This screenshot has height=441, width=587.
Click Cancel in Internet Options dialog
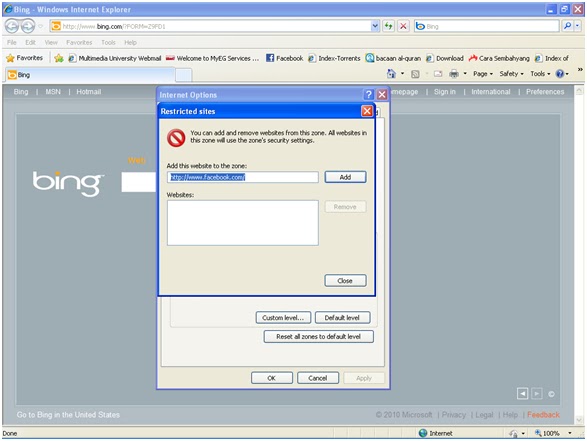318,378
